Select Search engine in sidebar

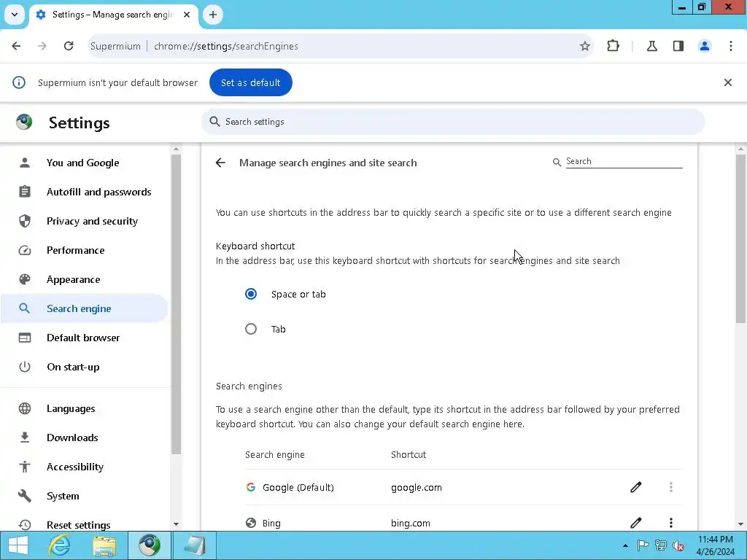click(85, 308)
